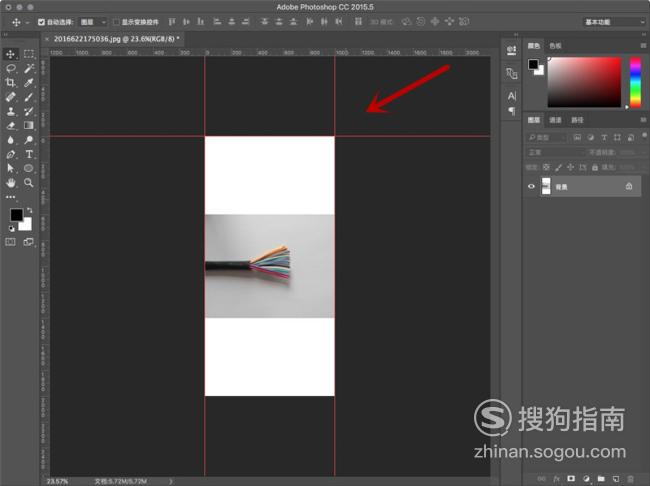650x486 pixels.
Task: Open the Character panel icon
Action: coord(512,96)
